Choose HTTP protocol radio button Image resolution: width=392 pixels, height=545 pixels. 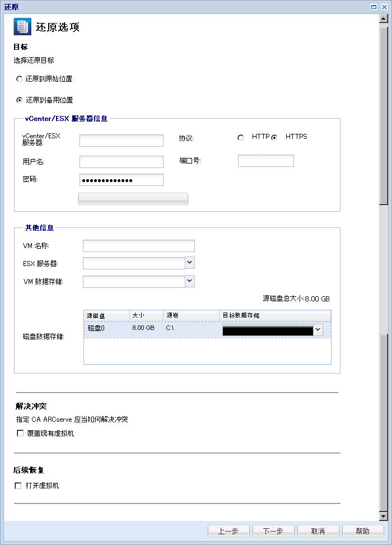tap(240, 138)
